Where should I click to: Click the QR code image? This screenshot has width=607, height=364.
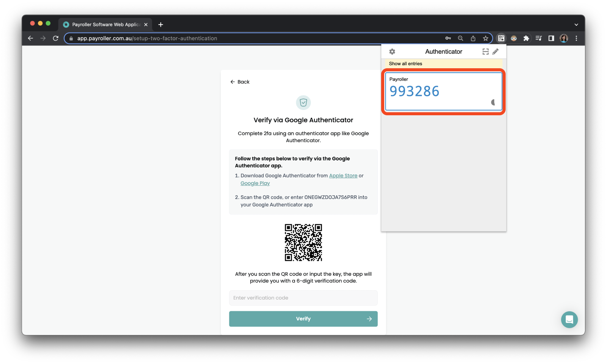[x=303, y=242]
